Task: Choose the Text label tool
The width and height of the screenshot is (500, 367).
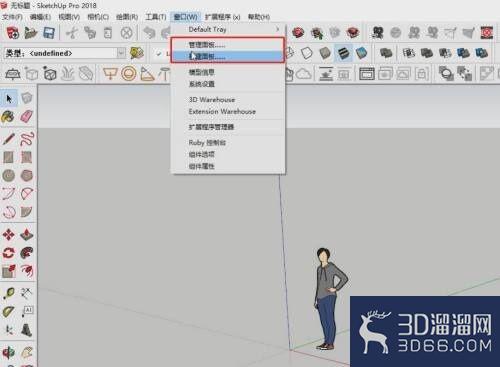Action: [x=27, y=311]
